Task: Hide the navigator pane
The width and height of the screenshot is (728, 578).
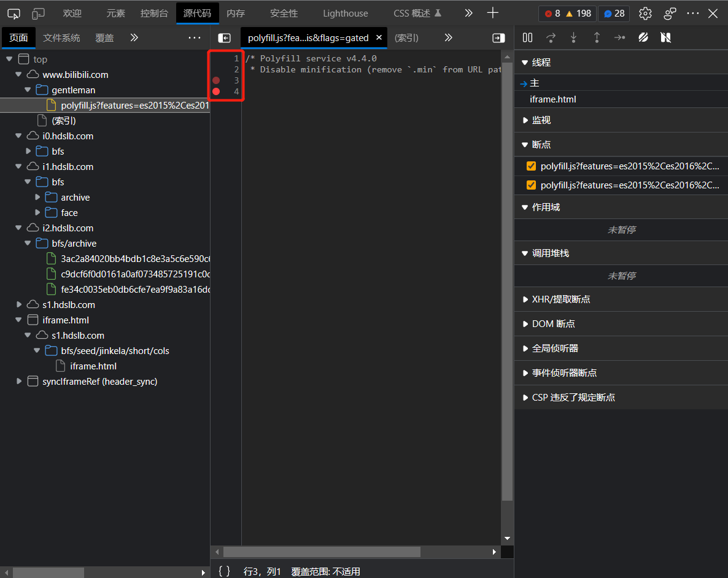Action: coord(224,37)
